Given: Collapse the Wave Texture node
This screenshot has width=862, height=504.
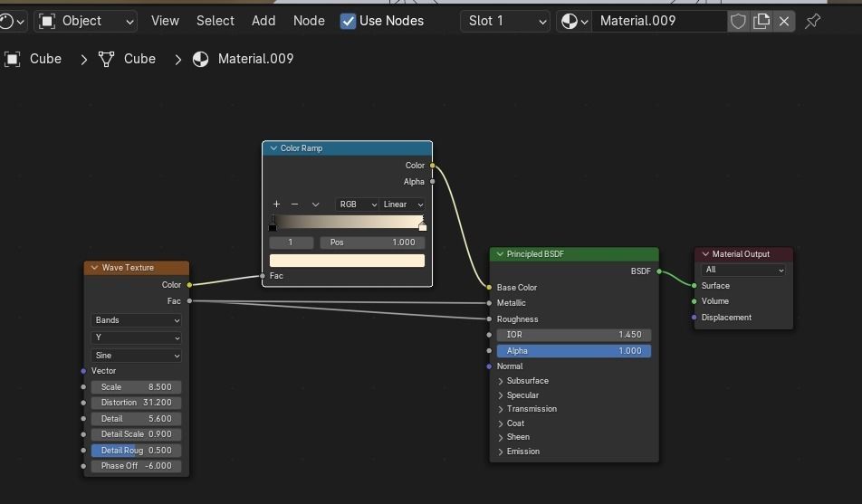Looking at the screenshot, I should 94,268.
